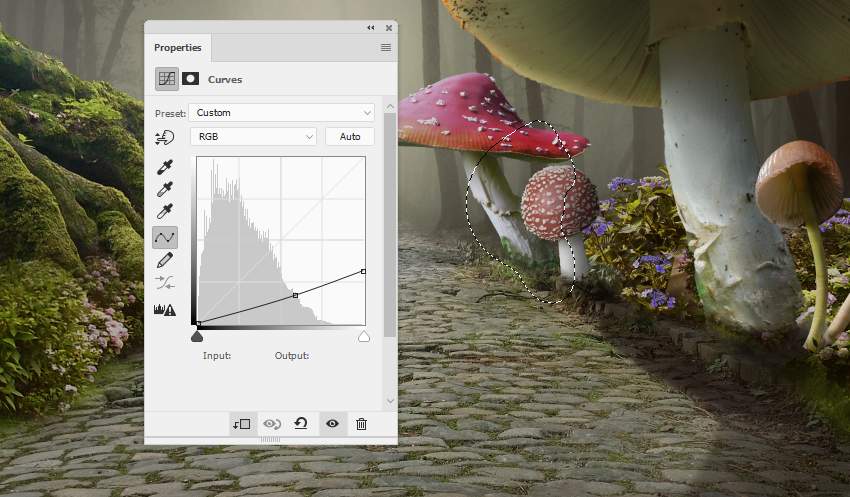Screen dimensions: 850x497
Task: Toggle Curves layer visibility eye
Action: point(332,424)
